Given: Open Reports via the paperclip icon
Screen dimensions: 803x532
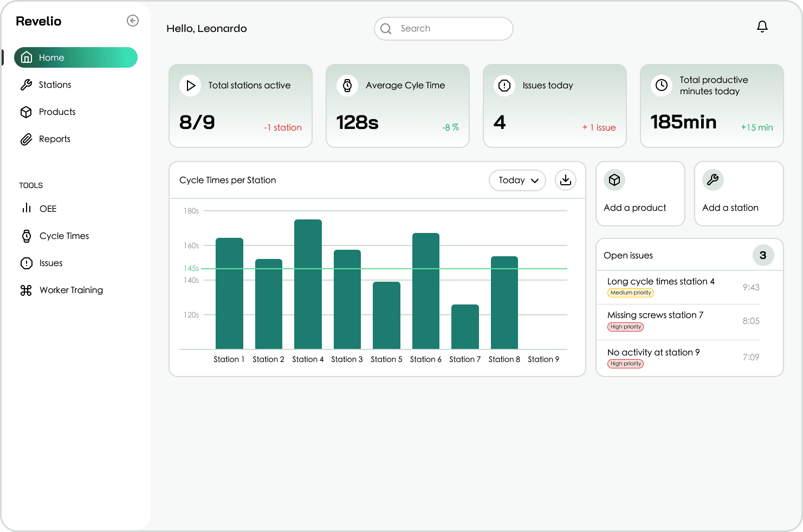Looking at the screenshot, I should [x=26, y=139].
